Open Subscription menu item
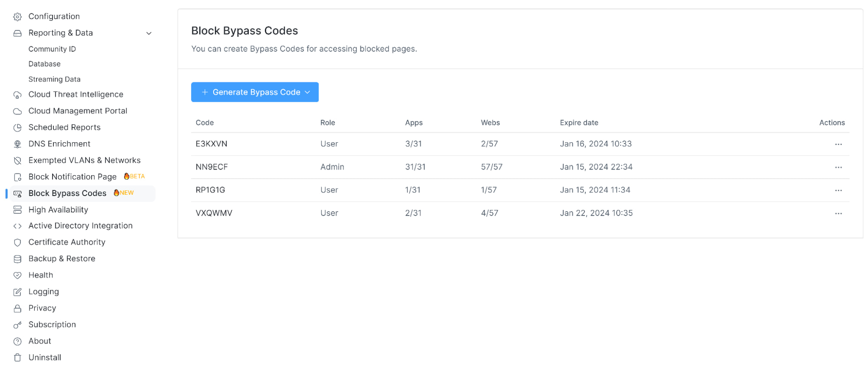Viewport: 868px width, 376px height. click(52, 325)
